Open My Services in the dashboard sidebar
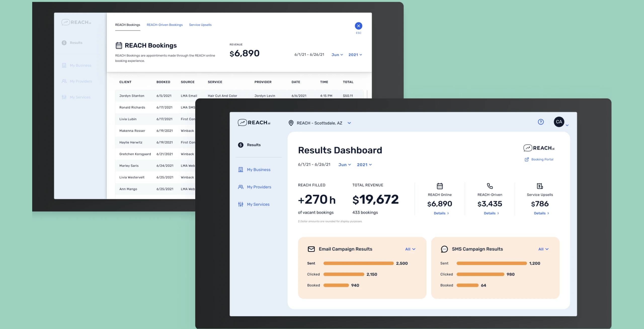644x329 pixels. [258, 204]
